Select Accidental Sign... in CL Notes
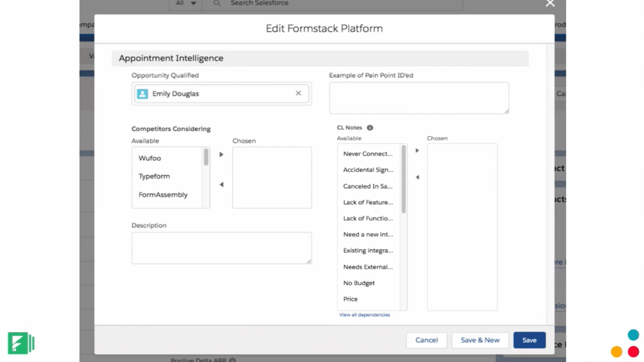644x362 pixels. coord(368,170)
